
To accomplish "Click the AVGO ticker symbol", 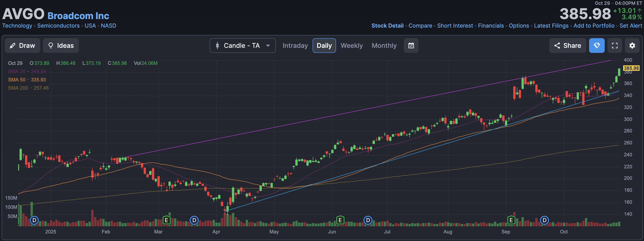I will (x=23, y=14).
